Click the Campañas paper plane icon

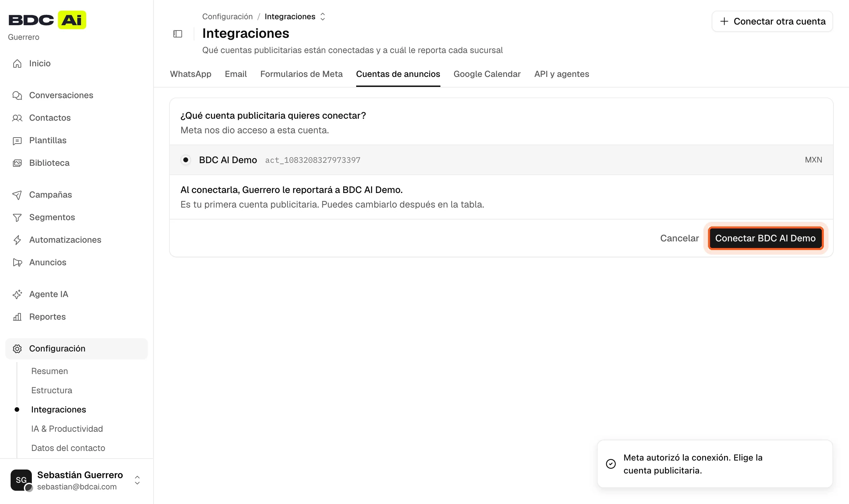click(x=17, y=195)
